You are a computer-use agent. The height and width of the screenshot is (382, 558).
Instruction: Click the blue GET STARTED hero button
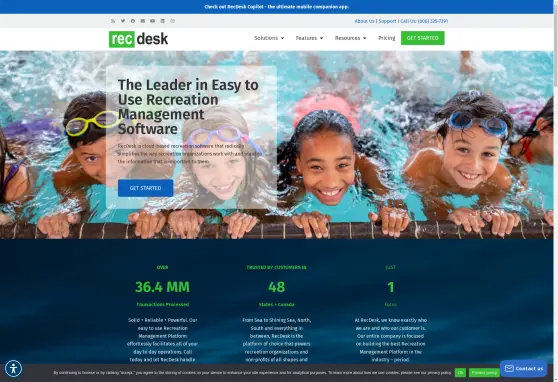pos(146,188)
